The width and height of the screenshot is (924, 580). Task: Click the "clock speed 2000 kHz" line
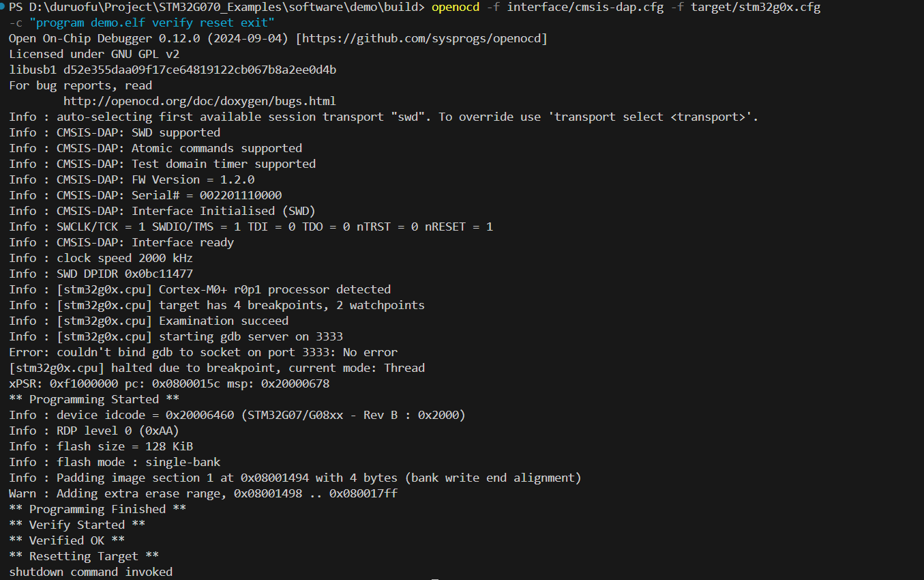pyautogui.click(x=125, y=258)
